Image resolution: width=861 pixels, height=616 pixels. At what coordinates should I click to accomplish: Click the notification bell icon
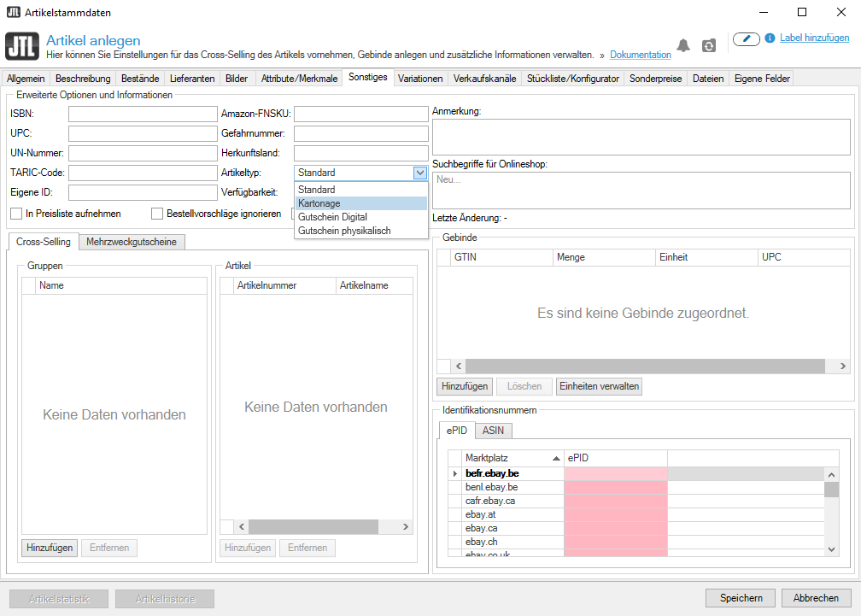(683, 45)
